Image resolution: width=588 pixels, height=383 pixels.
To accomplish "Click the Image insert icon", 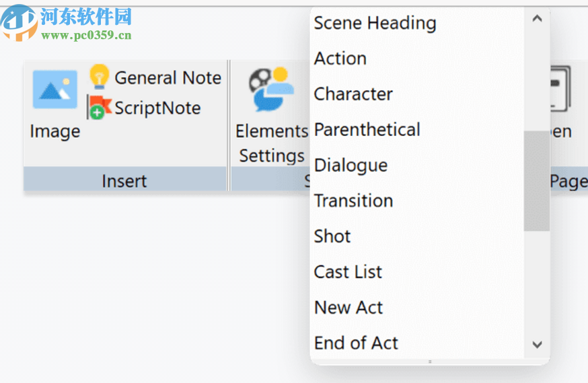I will click(54, 90).
